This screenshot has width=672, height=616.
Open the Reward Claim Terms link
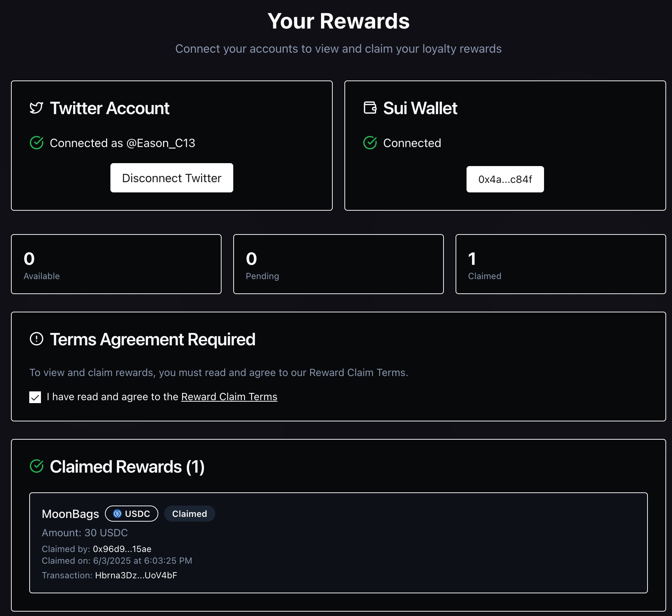229,397
